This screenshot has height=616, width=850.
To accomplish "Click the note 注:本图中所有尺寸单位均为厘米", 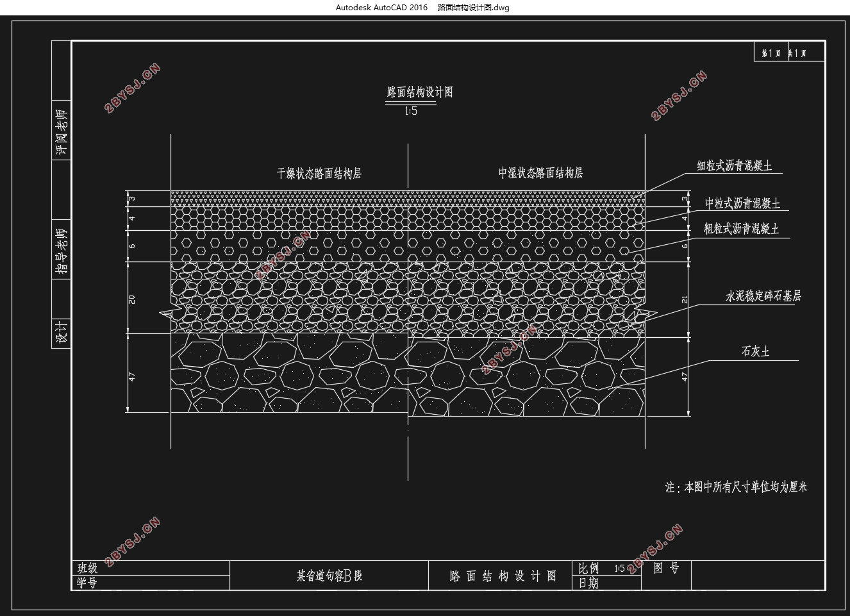I will tap(736, 487).
